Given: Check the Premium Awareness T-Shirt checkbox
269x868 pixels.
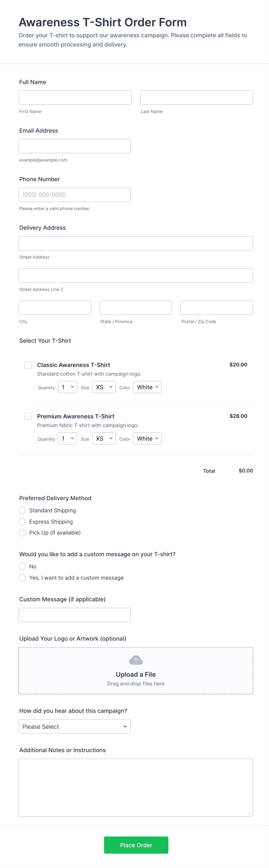Looking at the screenshot, I should (28, 416).
